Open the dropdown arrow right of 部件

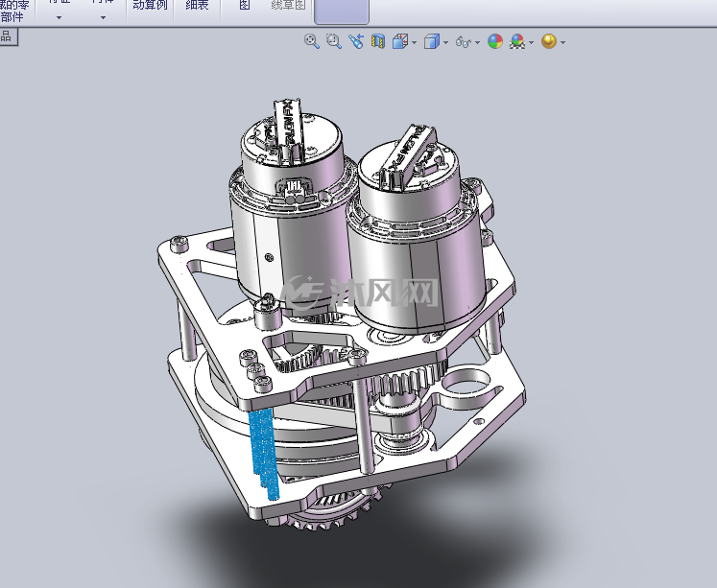point(59,18)
